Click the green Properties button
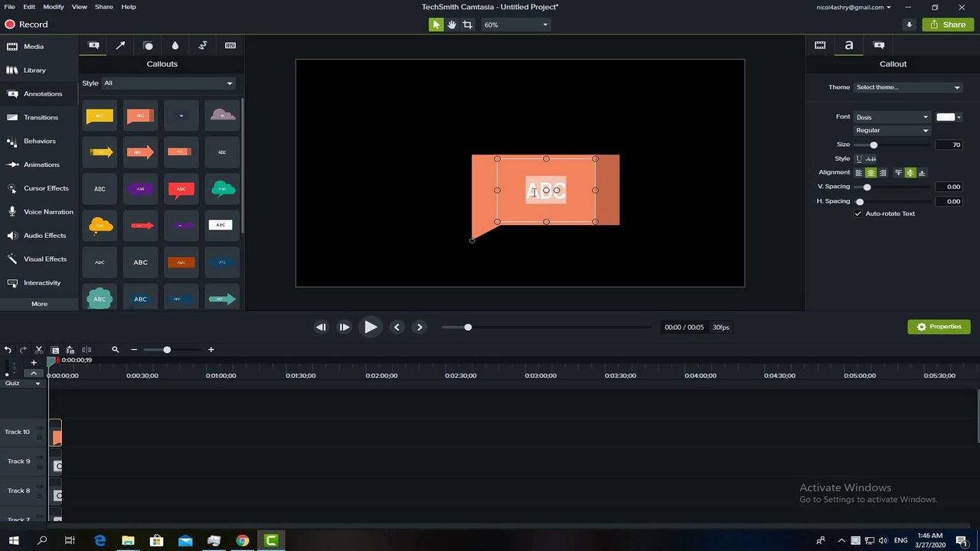Screen dimensions: 980x551 [x=939, y=327]
